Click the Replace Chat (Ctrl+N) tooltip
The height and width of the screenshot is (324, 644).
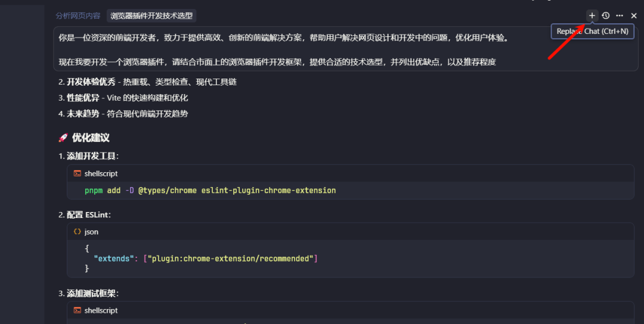(592, 32)
